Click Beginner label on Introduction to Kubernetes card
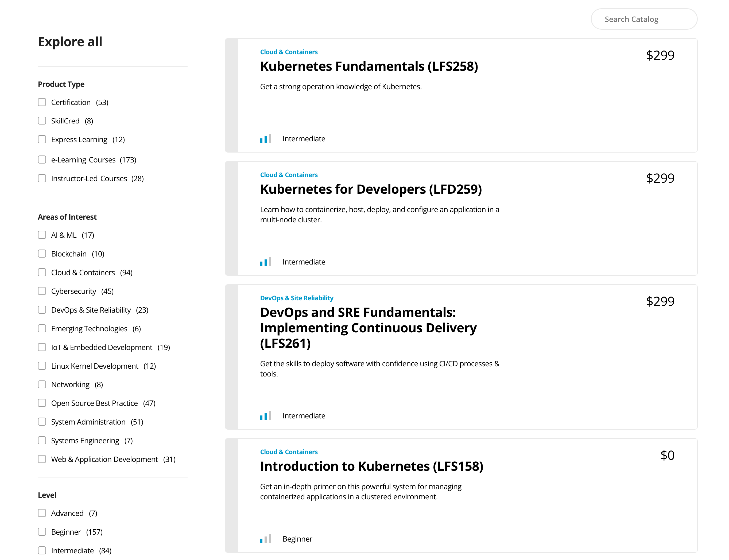729x560 pixels. point(297,539)
